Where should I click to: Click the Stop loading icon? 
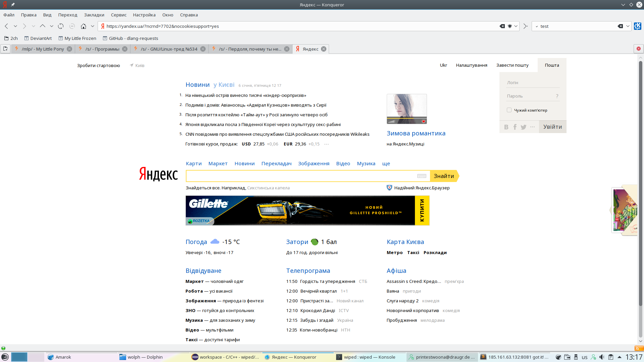click(x=72, y=26)
